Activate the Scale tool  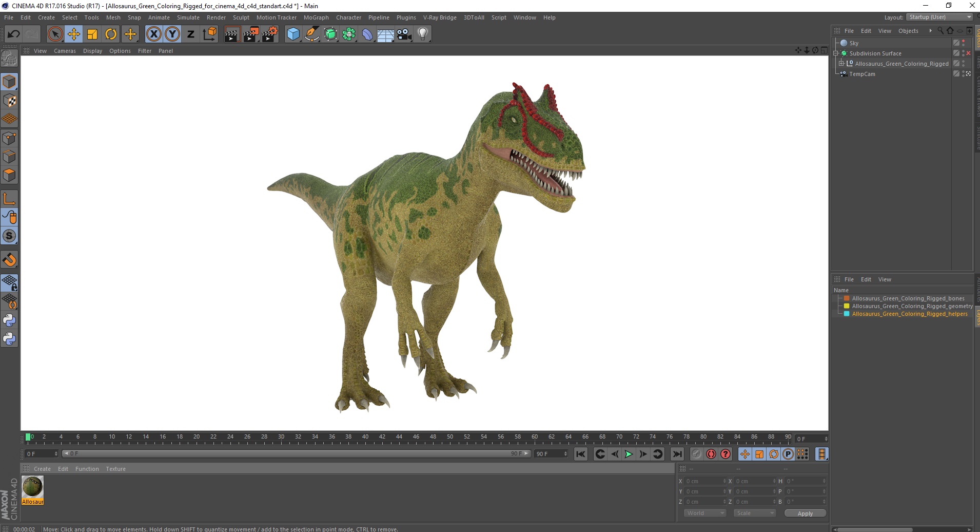[92, 34]
